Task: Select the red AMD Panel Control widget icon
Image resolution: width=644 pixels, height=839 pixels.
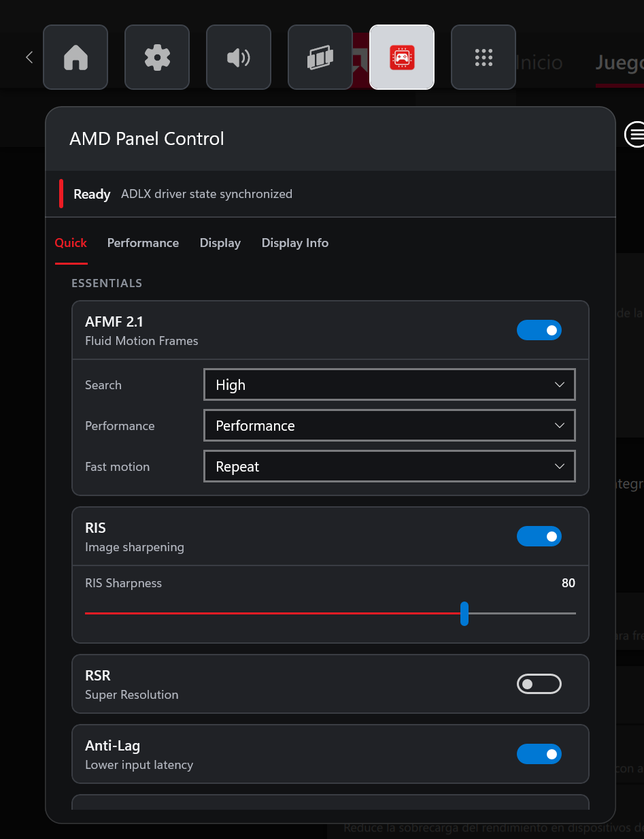Action: pyautogui.click(x=402, y=57)
